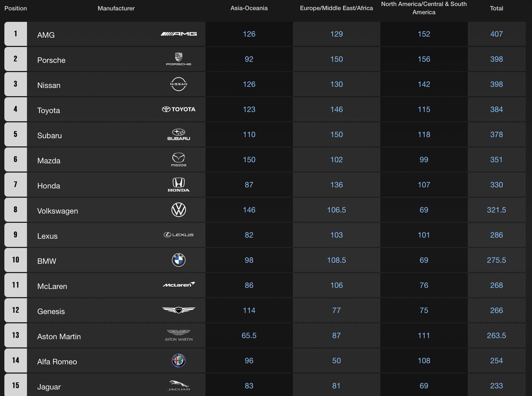Click Mazda's total of 351
This screenshot has height=396, width=532.
click(x=497, y=159)
